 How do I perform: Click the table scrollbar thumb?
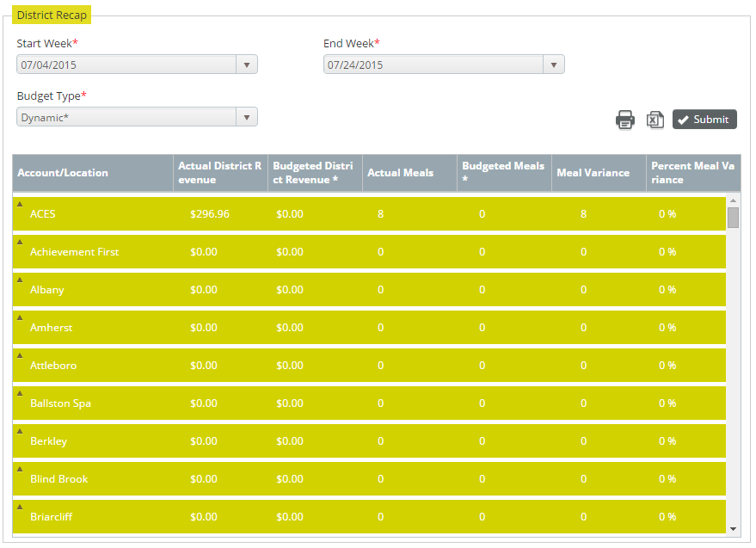click(733, 217)
